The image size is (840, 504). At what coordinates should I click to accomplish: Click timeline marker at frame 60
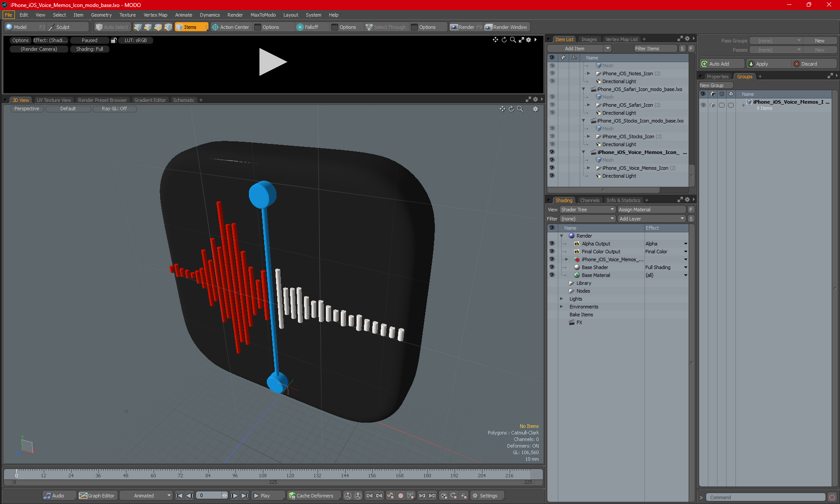click(153, 475)
